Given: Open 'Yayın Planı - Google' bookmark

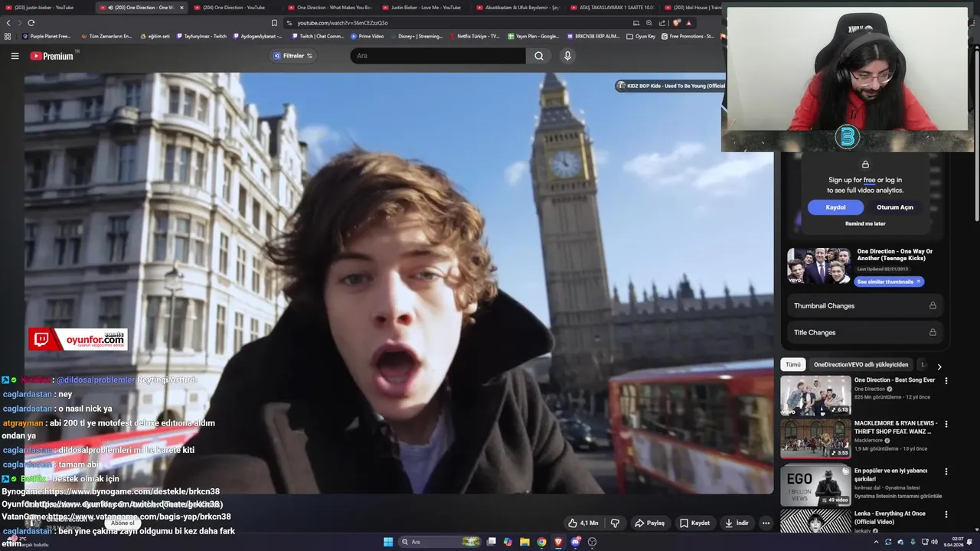Looking at the screenshot, I should pyautogui.click(x=534, y=36).
